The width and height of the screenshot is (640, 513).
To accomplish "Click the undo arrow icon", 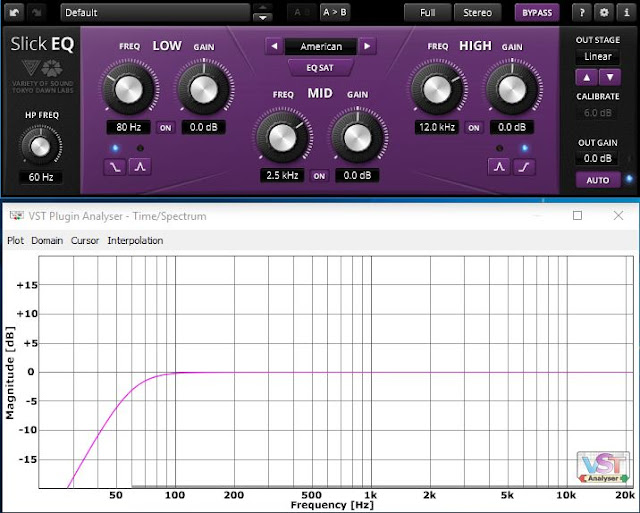I will pyautogui.click(x=15, y=12).
